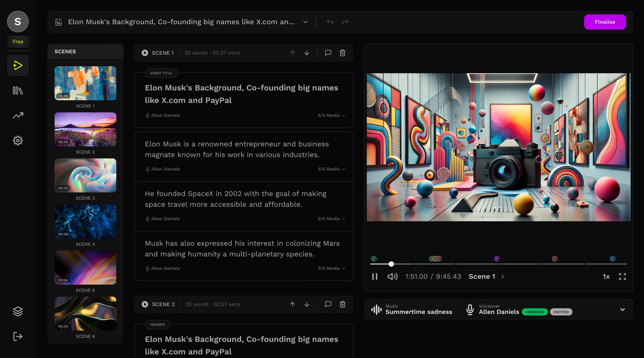Open the video creation icon in sidebar
Screen dimensions: 644x358
coord(18,66)
